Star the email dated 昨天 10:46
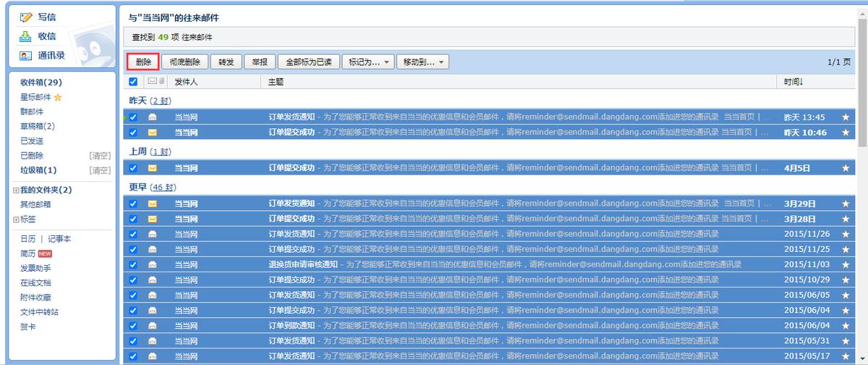Image resolution: width=868 pixels, height=365 pixels. pyautogui.click(x=846, y=132)
